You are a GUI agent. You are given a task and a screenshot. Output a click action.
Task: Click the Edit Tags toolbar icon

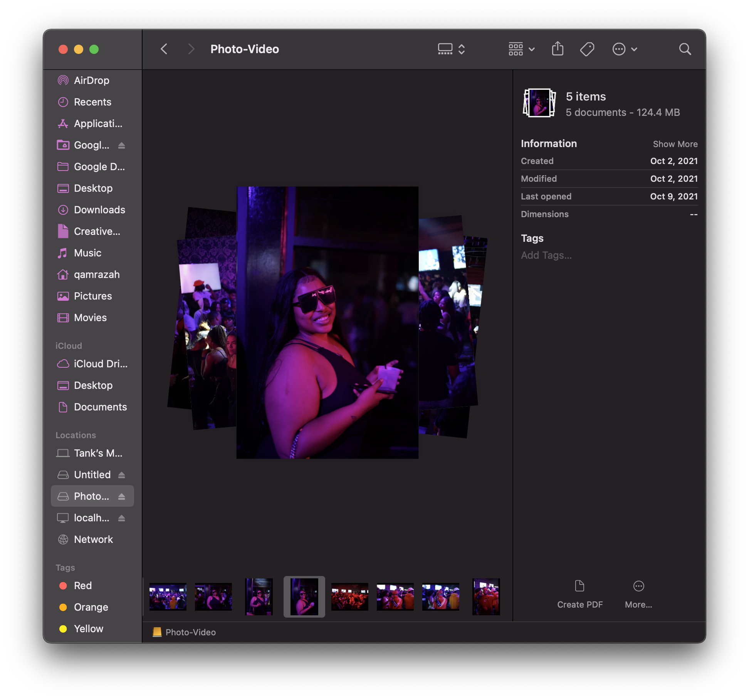[x=587, y=49]
